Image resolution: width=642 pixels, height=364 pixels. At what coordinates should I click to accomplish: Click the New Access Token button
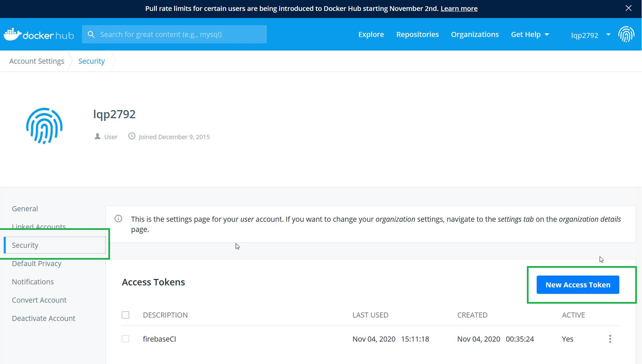tap(577, 285)
